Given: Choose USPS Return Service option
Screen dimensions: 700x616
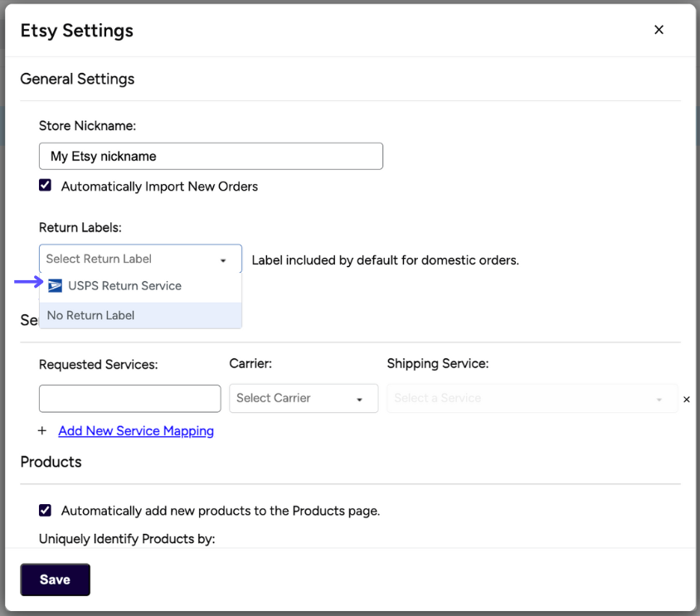Looking at the screenshot, I should tap(140, 286).
